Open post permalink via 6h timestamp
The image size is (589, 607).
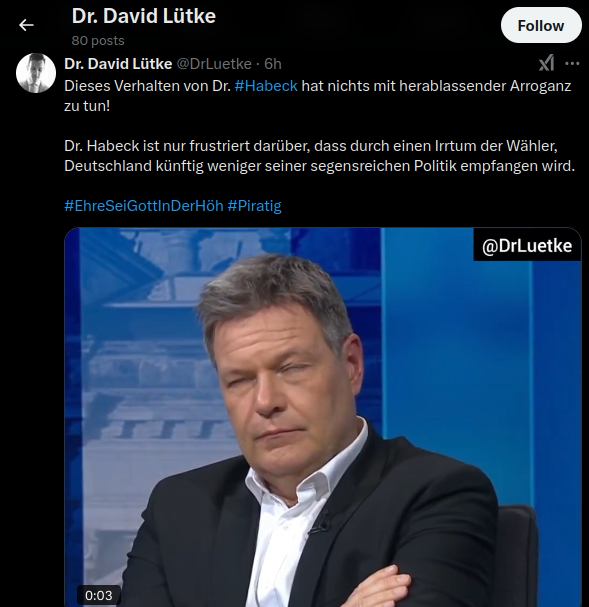(x=272, y=64)
